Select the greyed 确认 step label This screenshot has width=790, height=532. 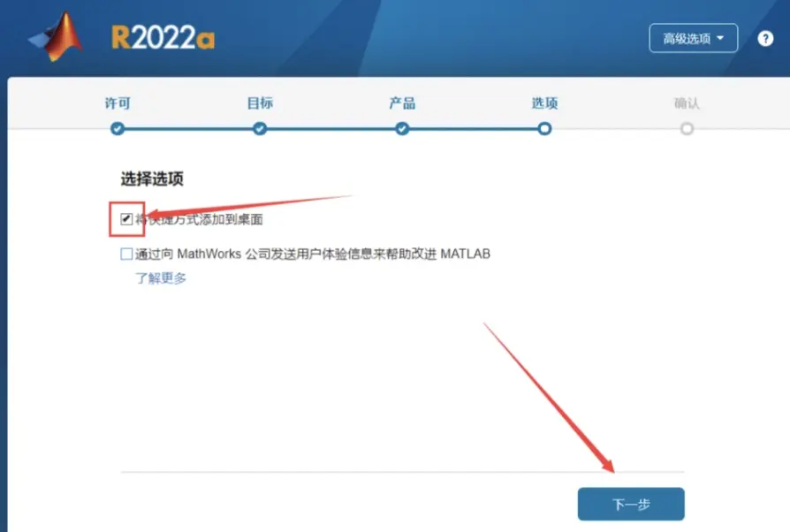click(687, 103)
